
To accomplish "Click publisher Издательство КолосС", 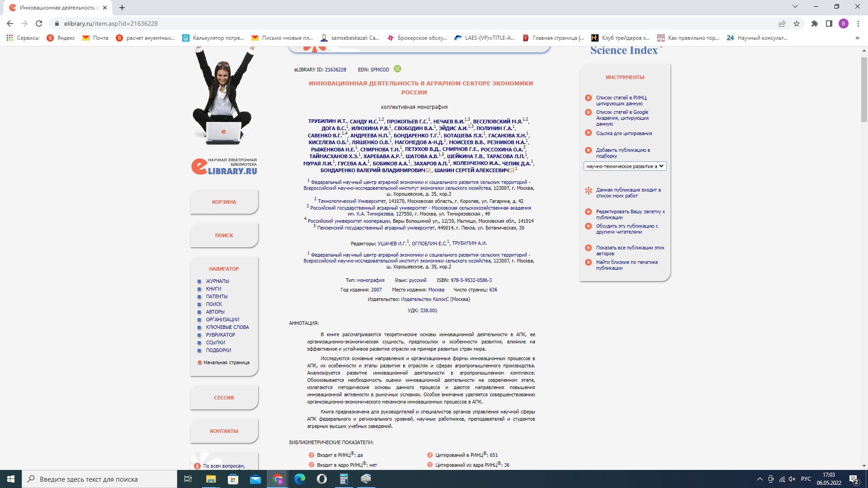I will pos(425,299).
